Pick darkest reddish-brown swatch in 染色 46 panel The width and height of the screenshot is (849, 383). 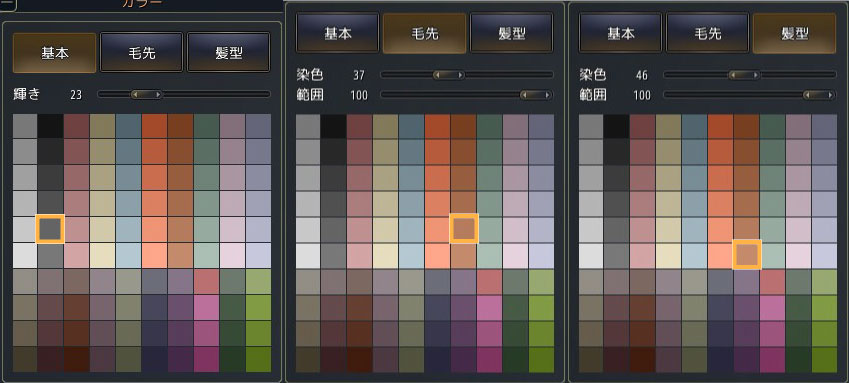click(643, 359)
